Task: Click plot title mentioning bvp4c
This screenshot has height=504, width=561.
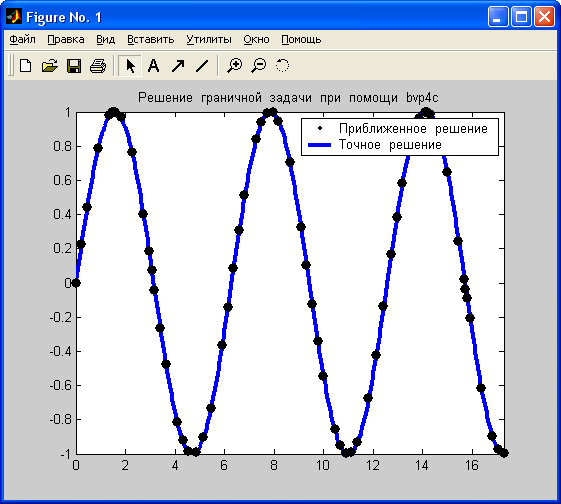Action: point(288,97)
